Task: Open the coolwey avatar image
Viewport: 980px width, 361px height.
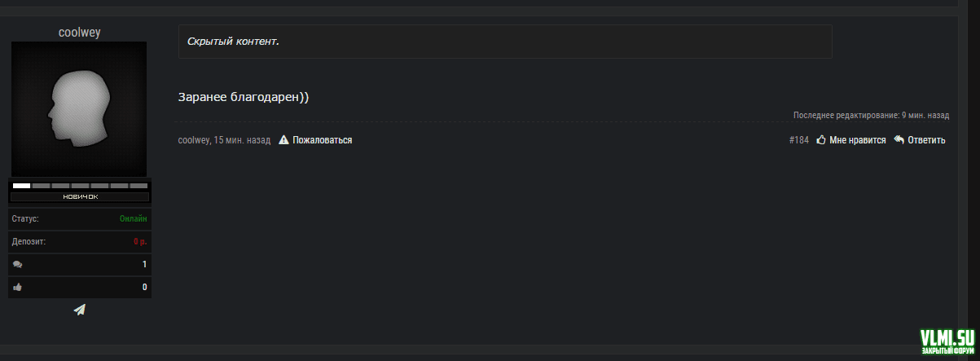Action: [79, 109]
